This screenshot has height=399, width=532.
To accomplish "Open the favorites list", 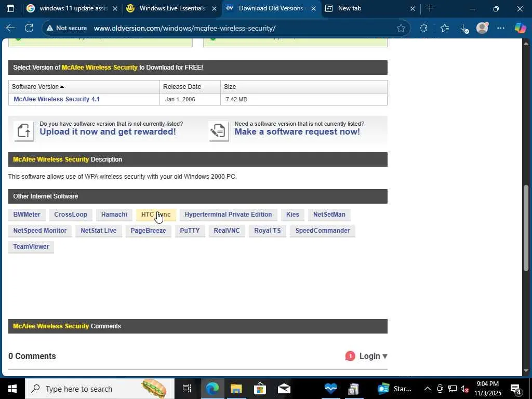I will tap(445, 28).
